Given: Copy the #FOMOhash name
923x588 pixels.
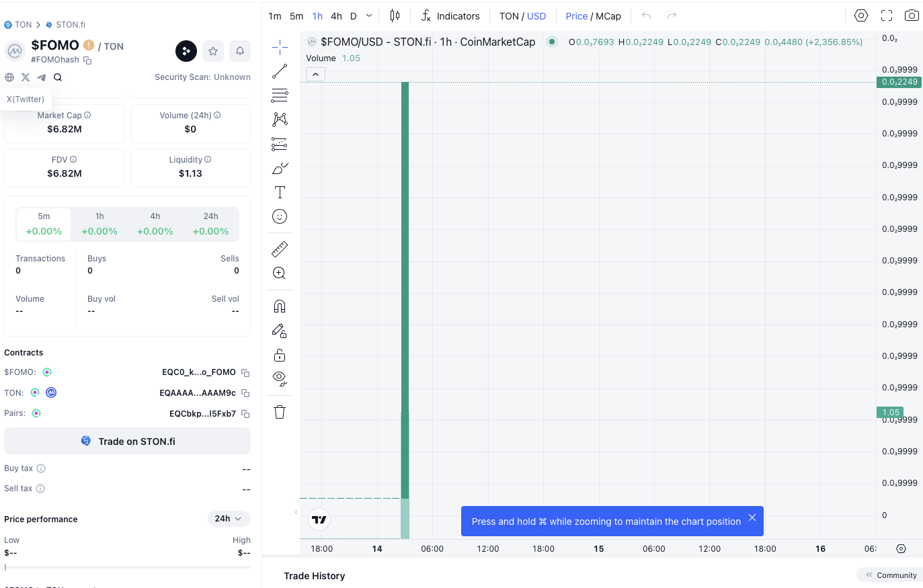Looking at the screenshot, I should (x=87, y=60).
